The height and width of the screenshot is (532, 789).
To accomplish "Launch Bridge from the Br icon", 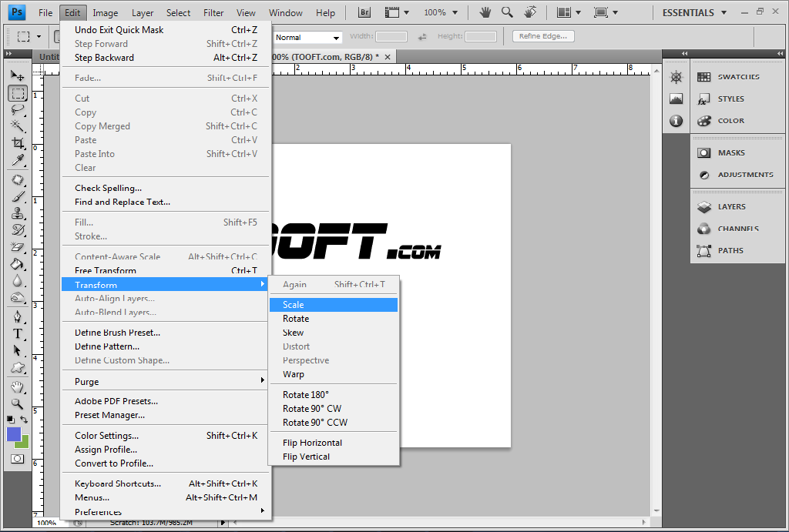I will pos(364,12).
